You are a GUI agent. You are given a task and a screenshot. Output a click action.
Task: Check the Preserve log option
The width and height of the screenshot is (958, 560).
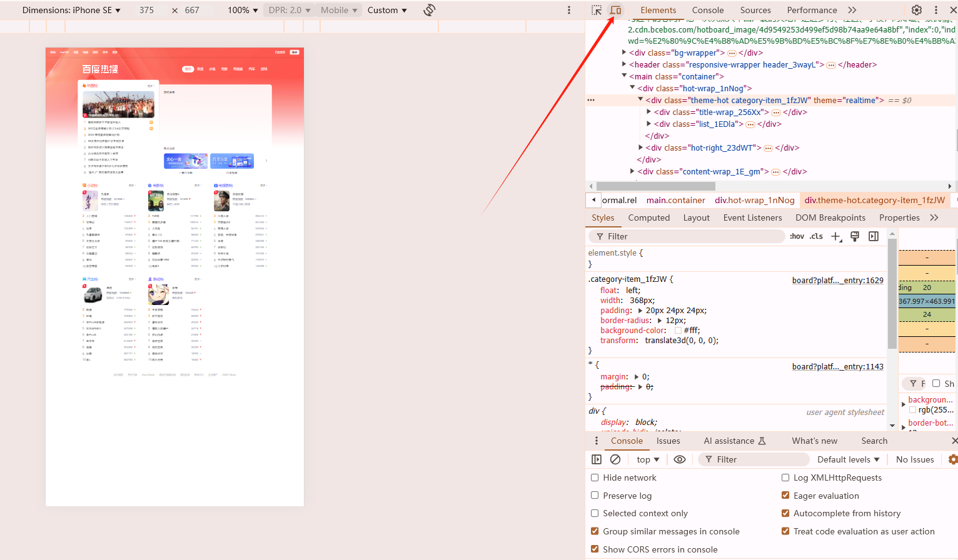pos(595,496)
